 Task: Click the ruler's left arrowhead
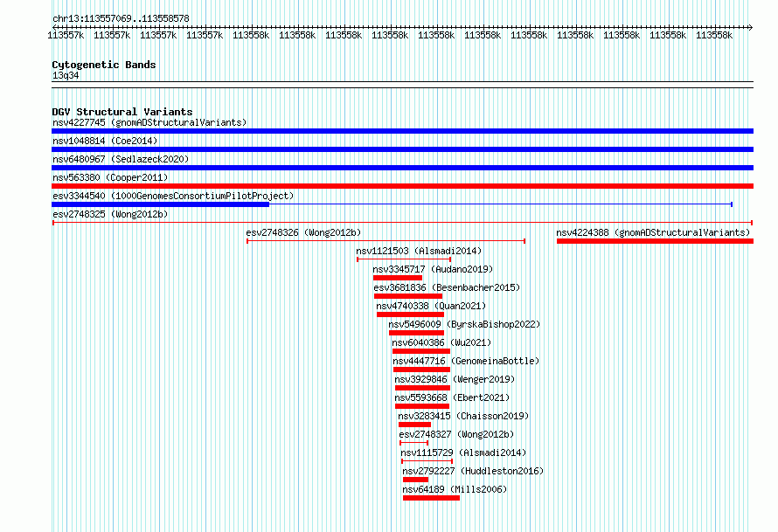(x=54, y=27)
